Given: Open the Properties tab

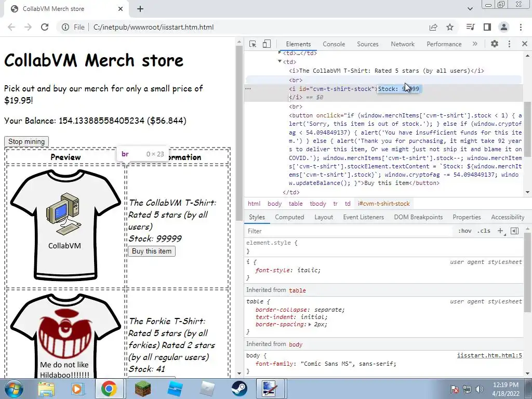Looking at the screenshot, I should [467, 217].
